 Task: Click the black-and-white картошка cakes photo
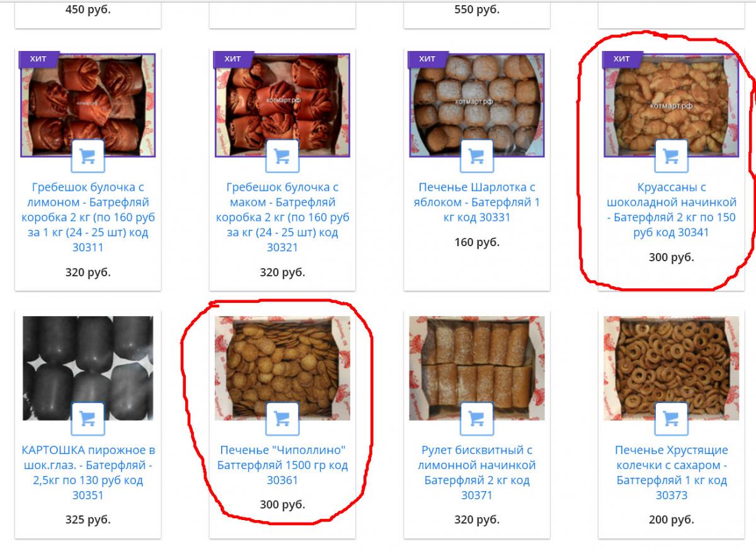88,368
